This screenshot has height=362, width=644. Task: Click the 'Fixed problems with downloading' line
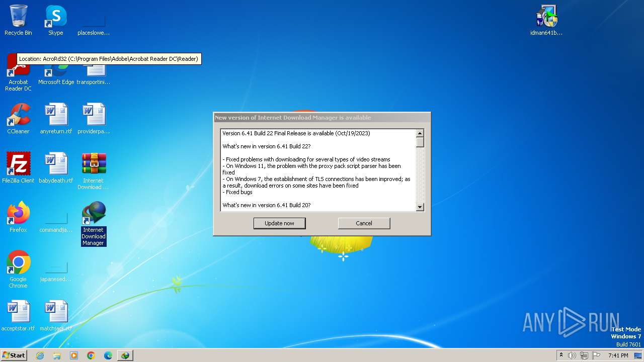pos(306,159)
